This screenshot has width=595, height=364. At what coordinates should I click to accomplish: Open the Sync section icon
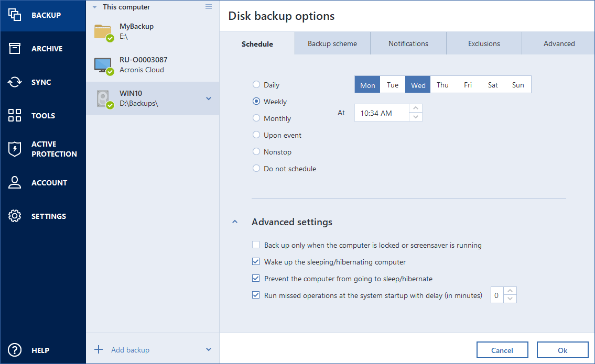[15, 82]
